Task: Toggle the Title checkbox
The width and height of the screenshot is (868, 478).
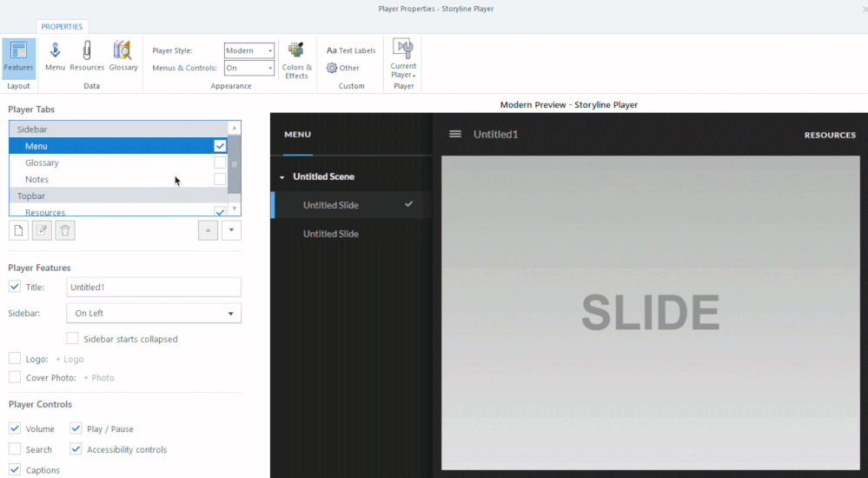Action: [x=15, y=287]
